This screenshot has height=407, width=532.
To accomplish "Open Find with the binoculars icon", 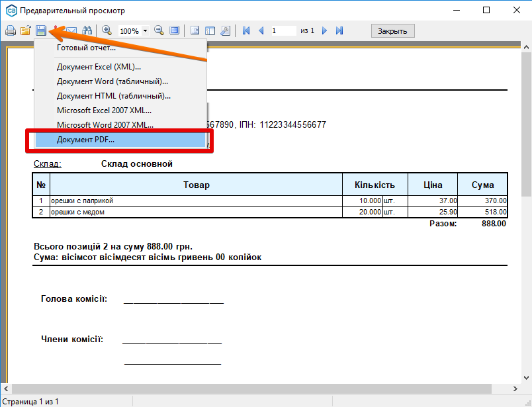I will (87, 30).
